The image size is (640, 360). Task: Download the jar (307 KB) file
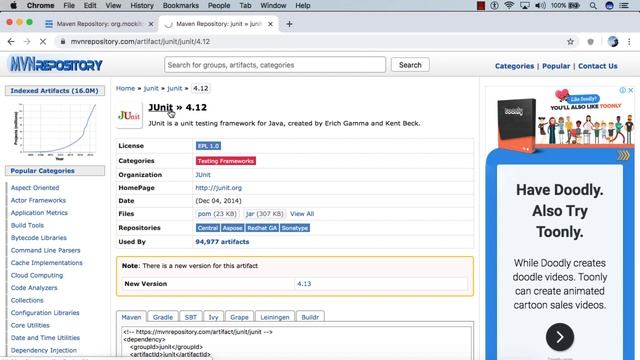(x=264, y=214)
